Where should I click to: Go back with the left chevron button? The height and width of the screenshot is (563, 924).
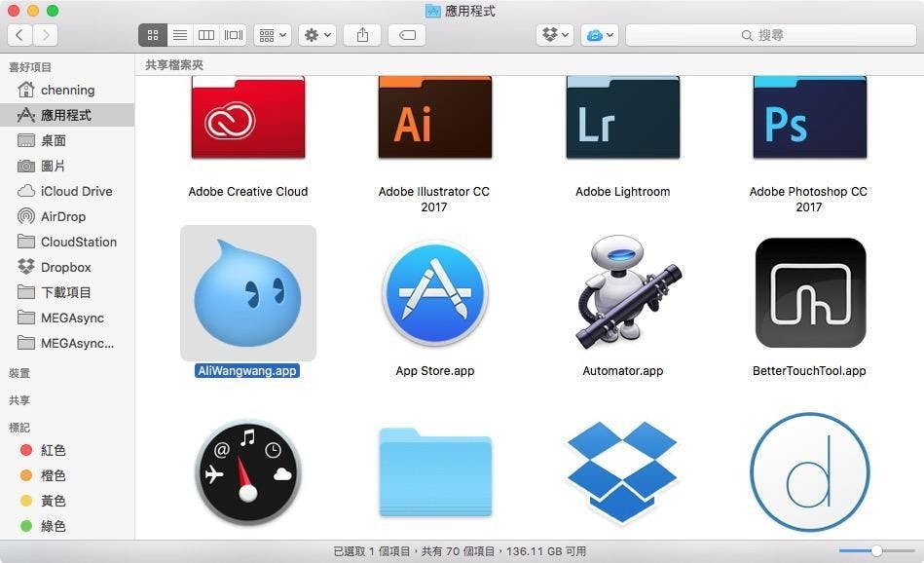pyautogui.click(x=19, y=35)
